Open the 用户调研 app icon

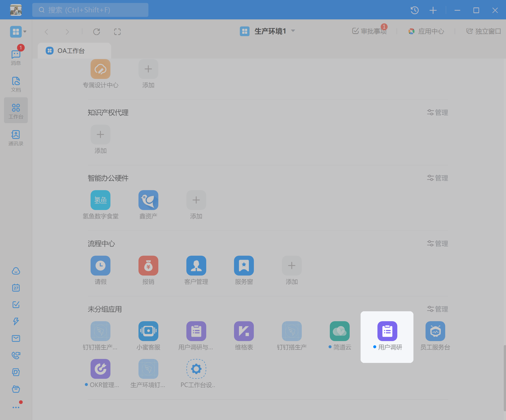pyautogui.click(x=387, y=331)
